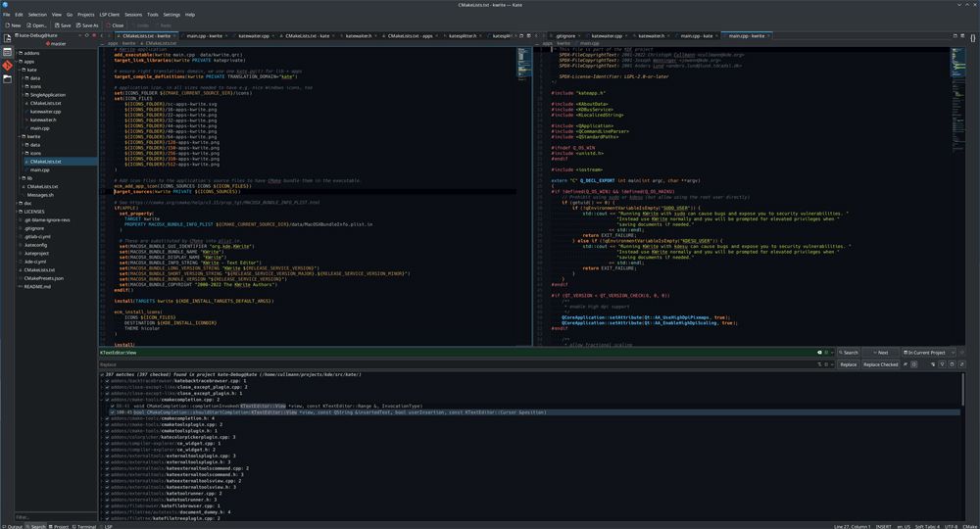Open the Documents sidebar icon
This screenshot has height=529, width=980.
(x=7, y=38)
